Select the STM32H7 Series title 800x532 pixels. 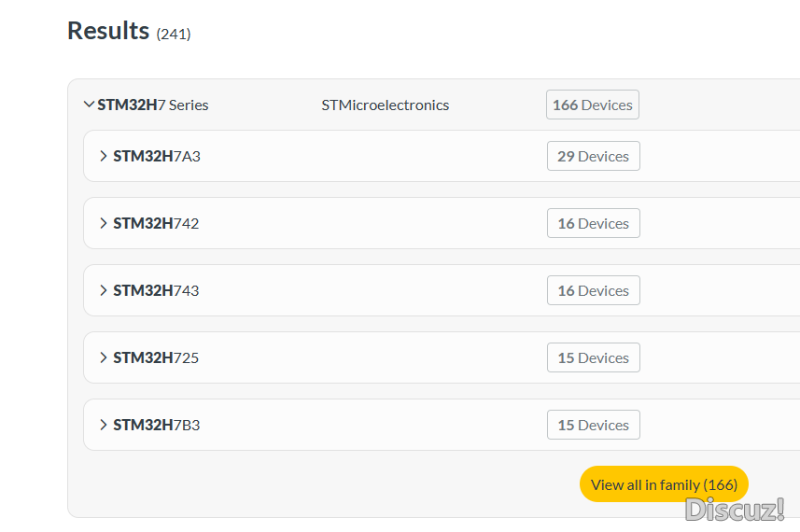pos(153,105)
